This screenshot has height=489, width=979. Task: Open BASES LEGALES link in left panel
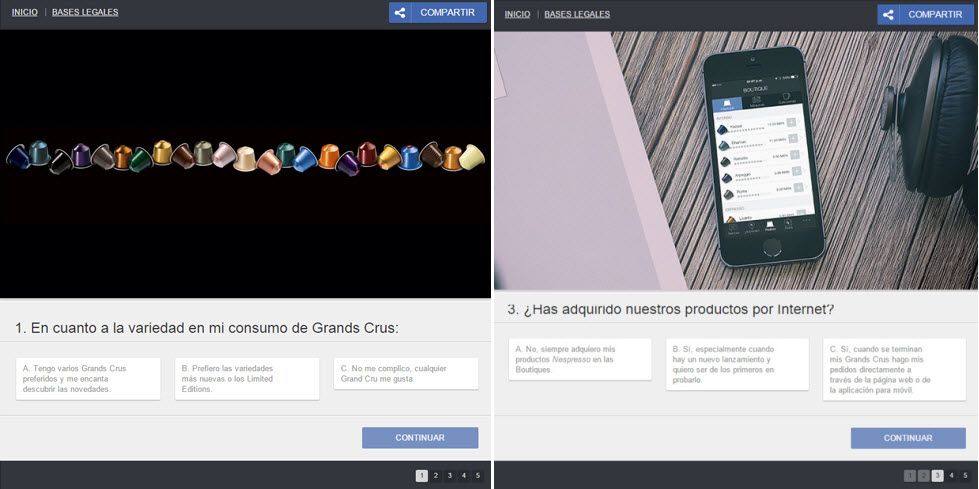pyautogui.click(x=85, y=12)
